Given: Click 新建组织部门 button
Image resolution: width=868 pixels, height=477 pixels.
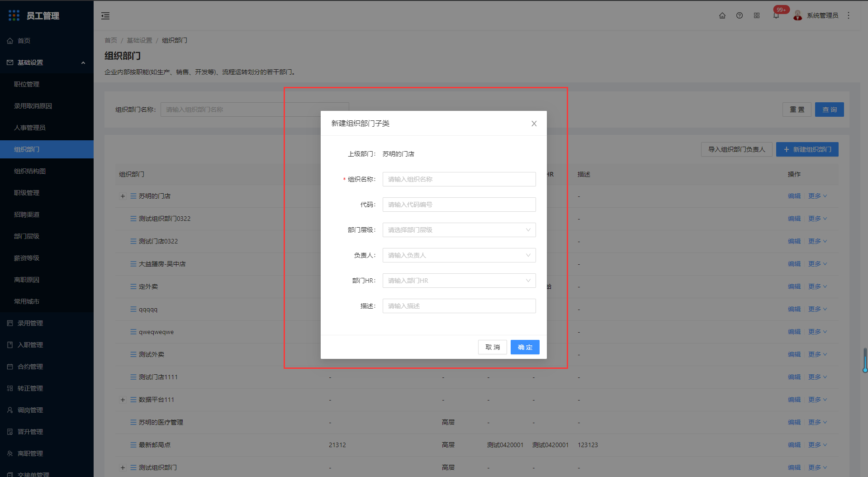Looking at the screenshot, I should point(807,149).
